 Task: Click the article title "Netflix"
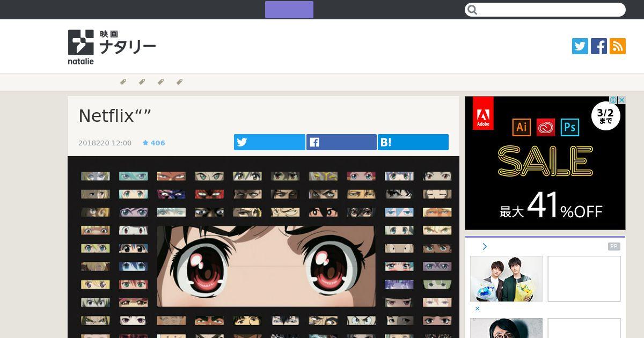pos(115,115)
